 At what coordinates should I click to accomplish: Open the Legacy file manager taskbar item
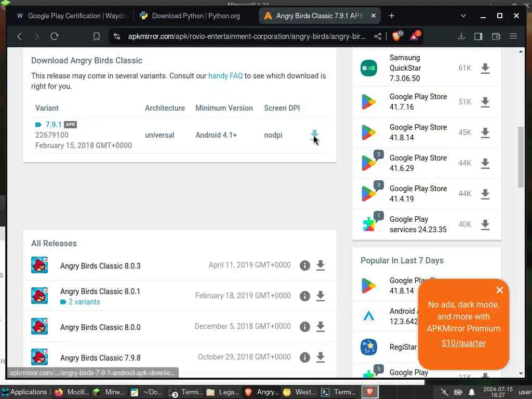click(223, 392)
